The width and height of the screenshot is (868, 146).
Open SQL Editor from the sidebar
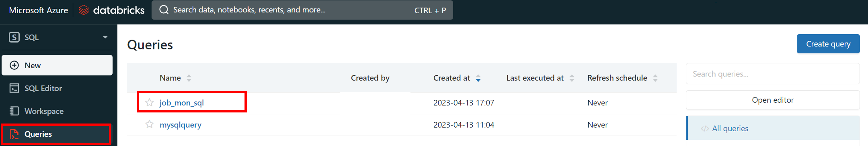[x=43, y=88]
